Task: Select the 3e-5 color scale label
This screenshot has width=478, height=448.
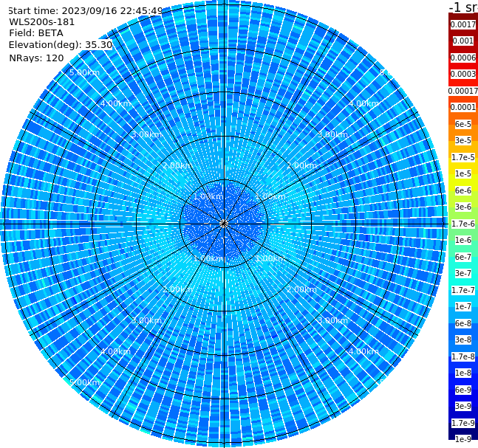Action: coord(463,140)
